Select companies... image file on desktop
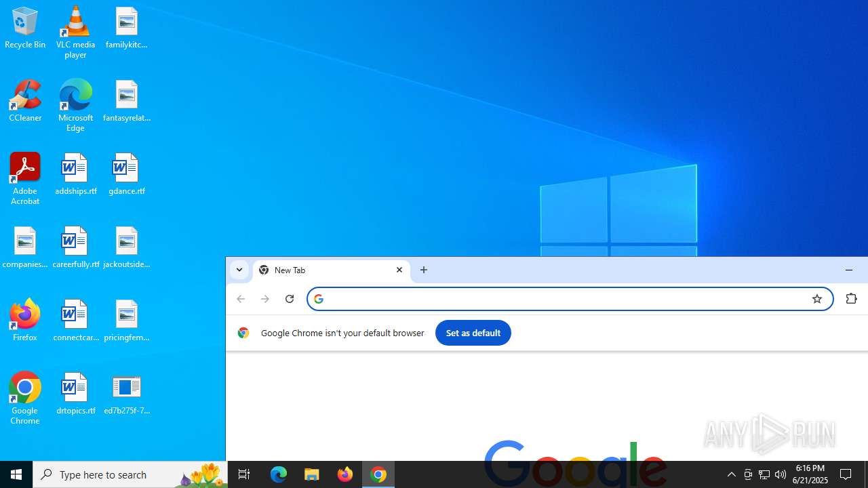 pos(25,248)
